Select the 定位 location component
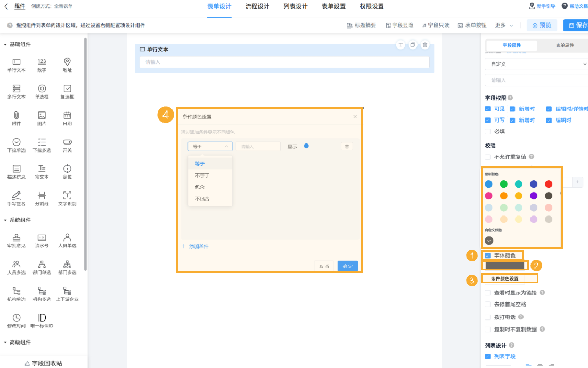Screen dimensions: 588x368 (67, 172)
